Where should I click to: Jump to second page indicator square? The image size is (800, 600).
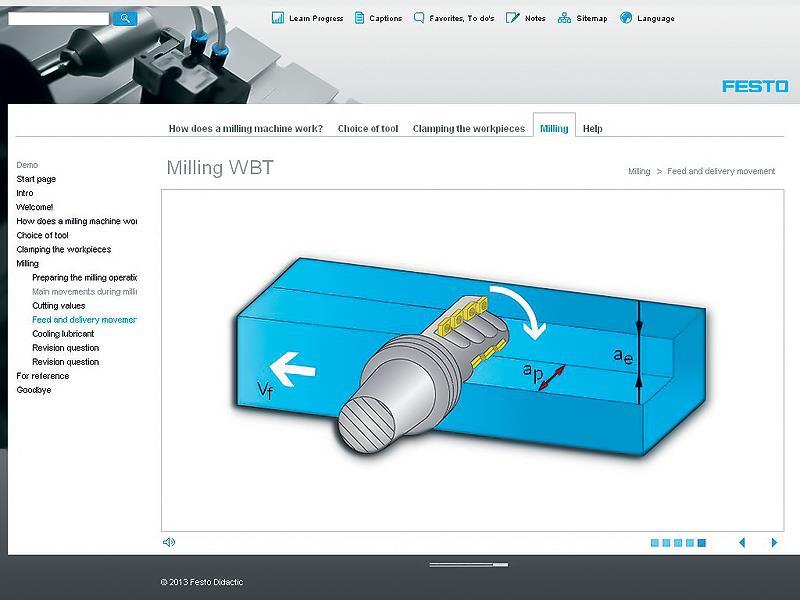point(666,543)
